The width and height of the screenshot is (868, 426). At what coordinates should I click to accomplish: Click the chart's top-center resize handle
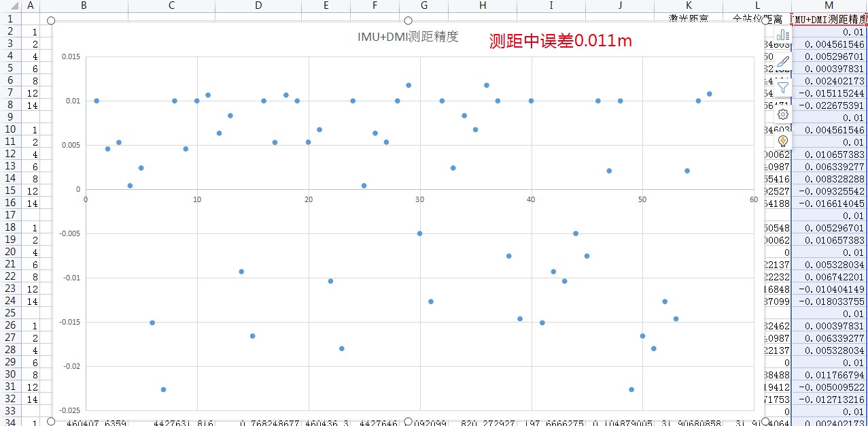[408, 21]
